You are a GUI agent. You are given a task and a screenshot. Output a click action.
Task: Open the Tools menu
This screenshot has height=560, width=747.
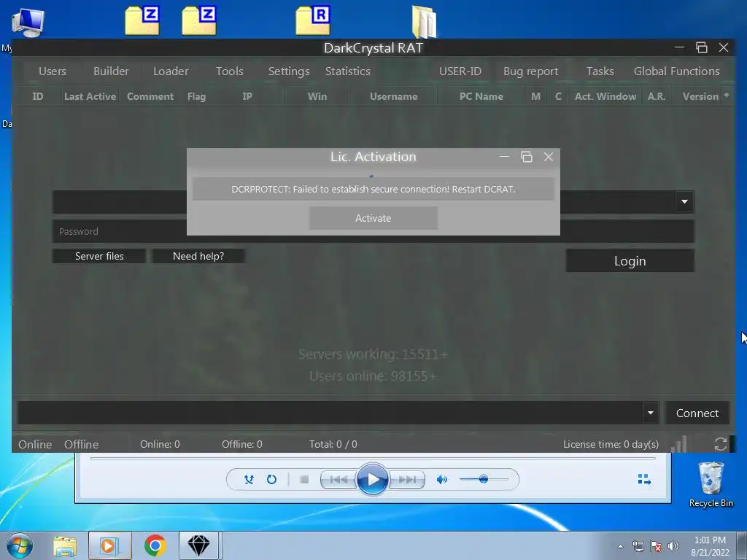(230, 71)
